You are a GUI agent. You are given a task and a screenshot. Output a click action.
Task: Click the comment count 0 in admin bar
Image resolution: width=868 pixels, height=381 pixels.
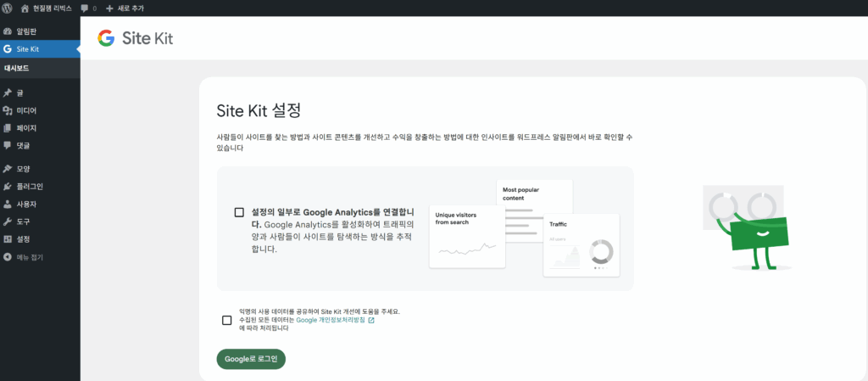(x=94, y=8)
